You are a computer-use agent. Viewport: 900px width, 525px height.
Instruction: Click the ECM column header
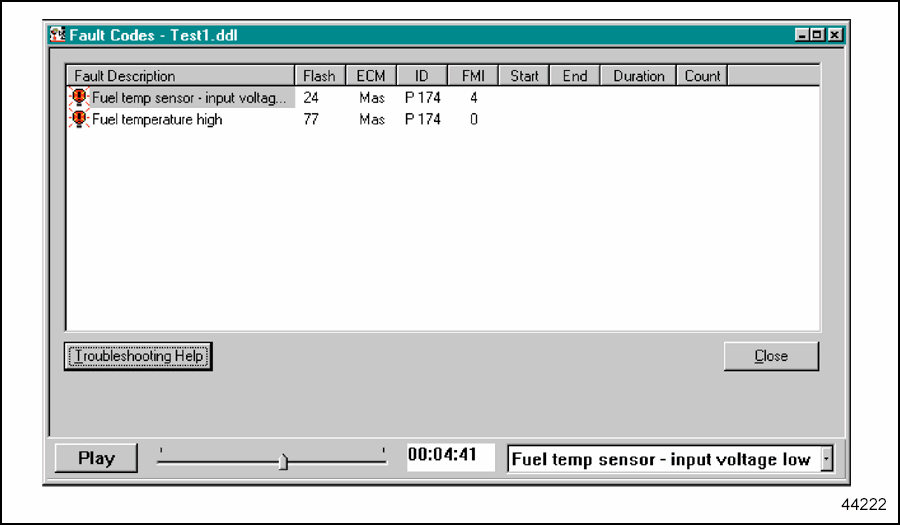click(x=371, y=76)
